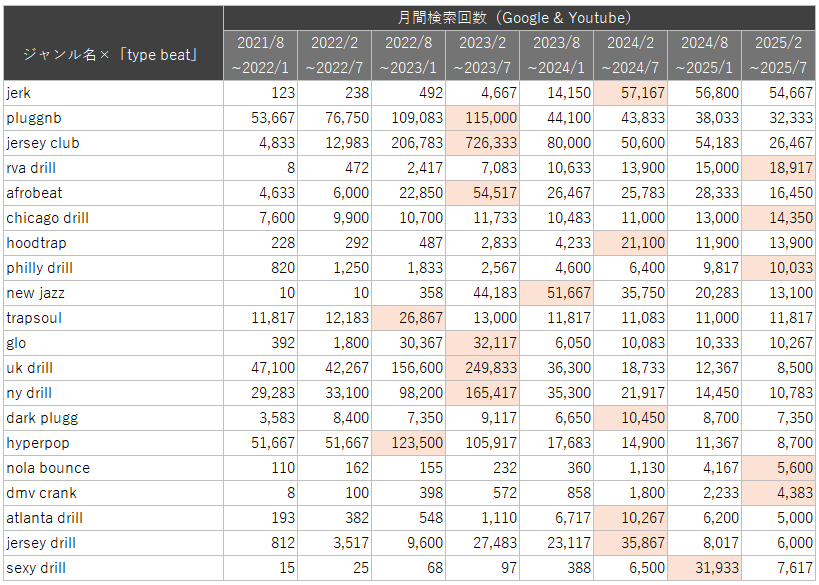Click highlighted value 57,167 in jerk row
This screenshot has height=585, width=819.
[x=631, y=93]
